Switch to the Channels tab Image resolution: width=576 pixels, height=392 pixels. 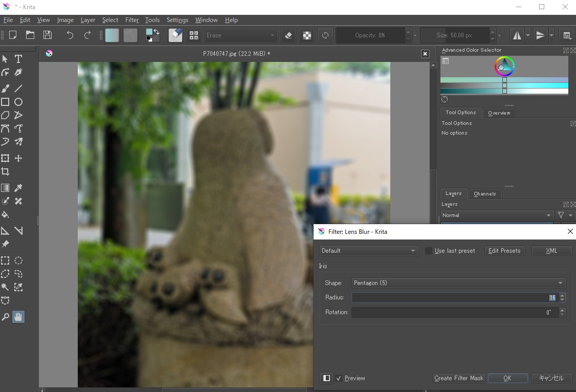coord(484,193)
